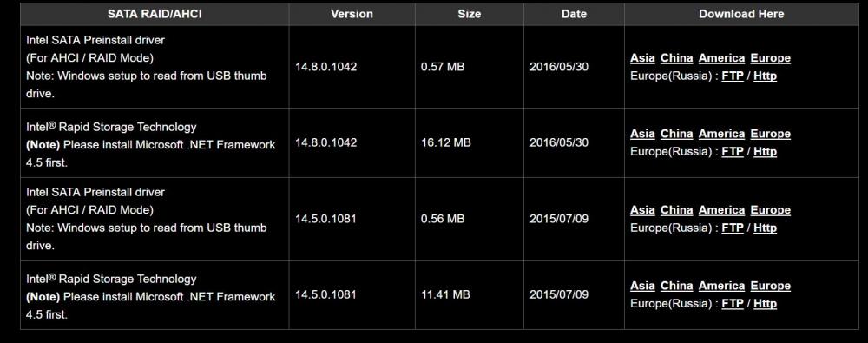Choose Europe link for 0.57 MB driver
The height and width of the screenshot is (343, 868).
[x=771, y=58]
